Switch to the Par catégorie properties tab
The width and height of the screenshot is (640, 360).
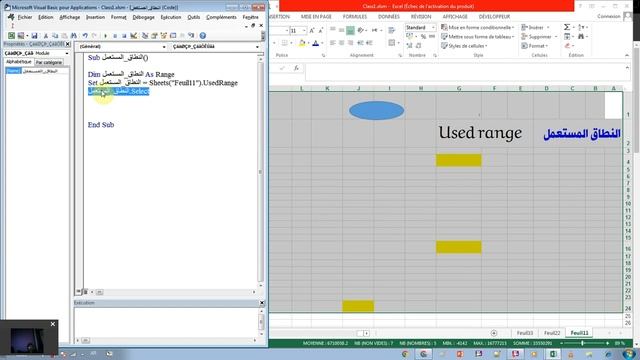[49, 62]
